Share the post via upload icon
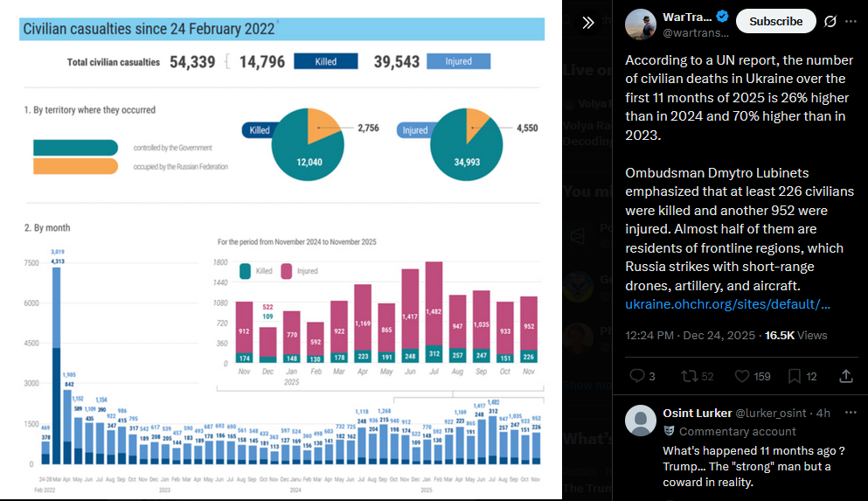 (x=846, y=376)
